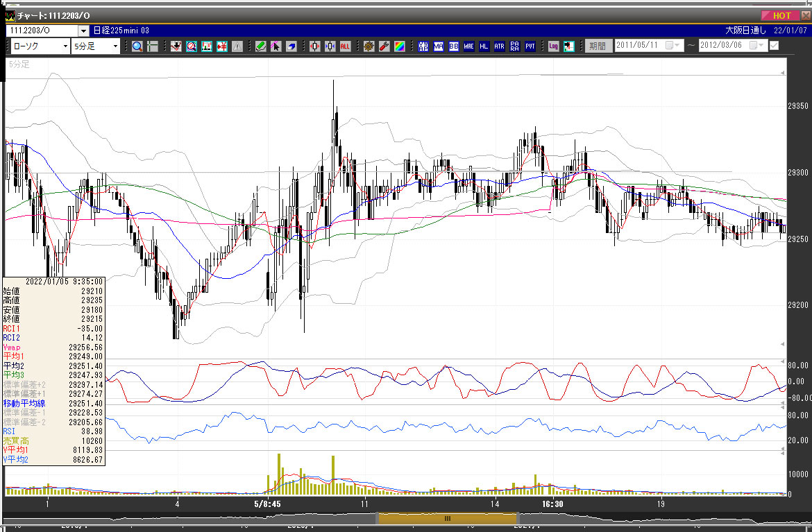Screen dimensions: 812x532
Task: Select the pointer with line tool
Action: coord(276,46)
